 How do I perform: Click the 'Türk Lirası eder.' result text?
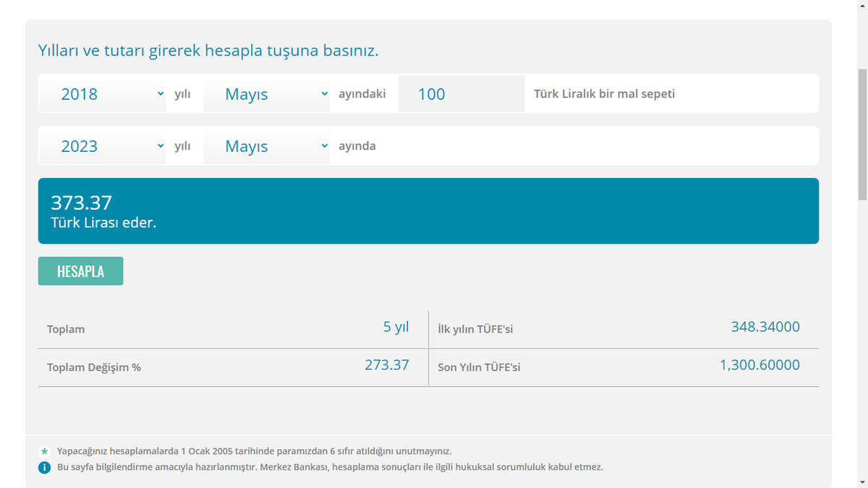[x=103, y=223]
